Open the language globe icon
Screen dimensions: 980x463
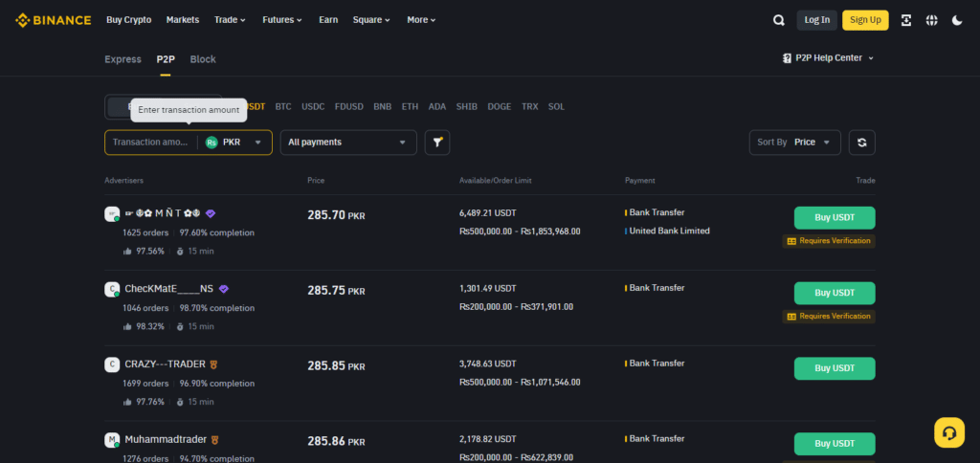click(x=931, y=20)
